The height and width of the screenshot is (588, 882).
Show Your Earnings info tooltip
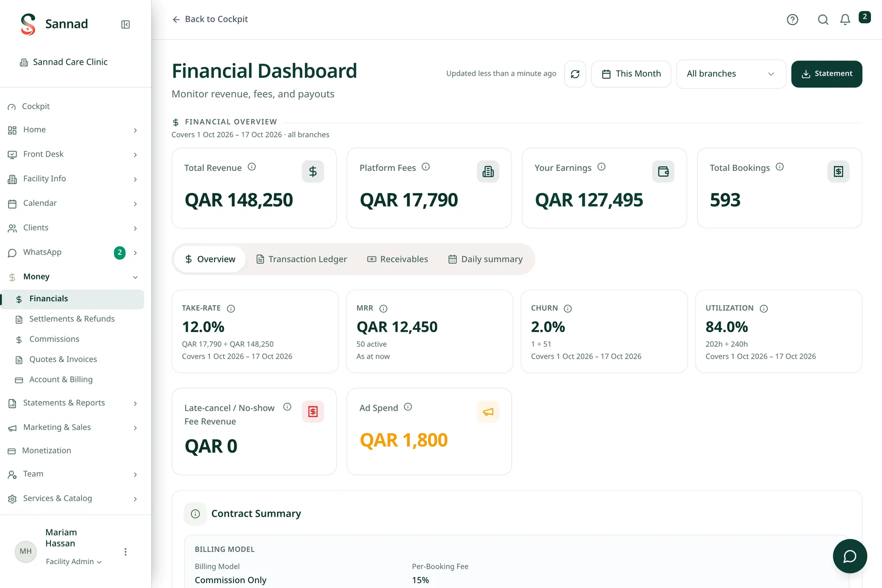601,167
